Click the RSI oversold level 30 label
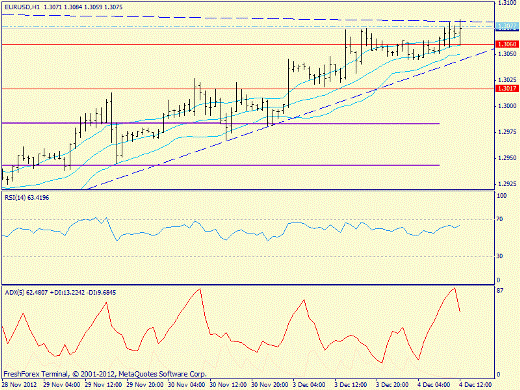 click(500, 256)
